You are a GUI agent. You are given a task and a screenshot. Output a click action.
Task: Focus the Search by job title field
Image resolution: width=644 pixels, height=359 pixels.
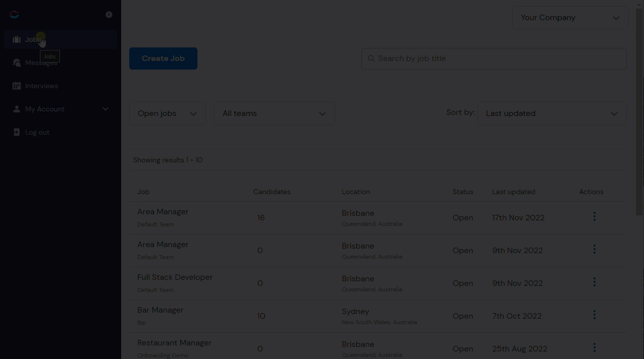[494, 58]
